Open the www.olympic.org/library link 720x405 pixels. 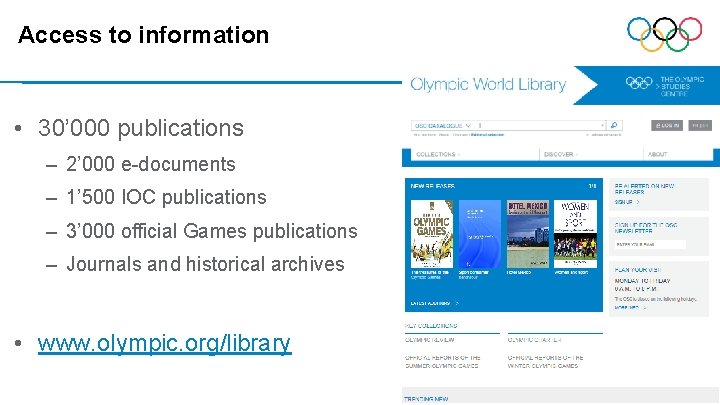[x=164, y=343]
